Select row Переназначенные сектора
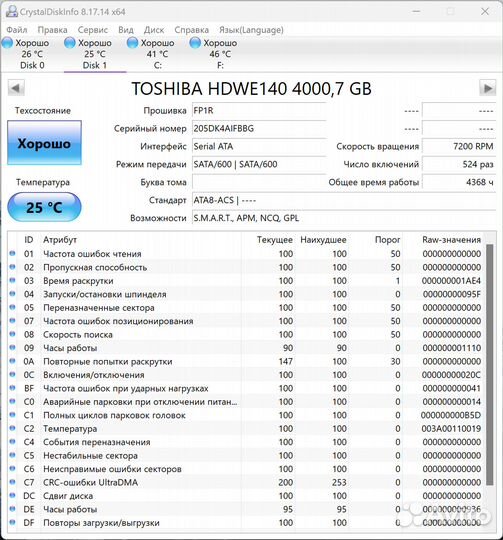The height and width of the screenshot is (540, 503). (246, 308)
